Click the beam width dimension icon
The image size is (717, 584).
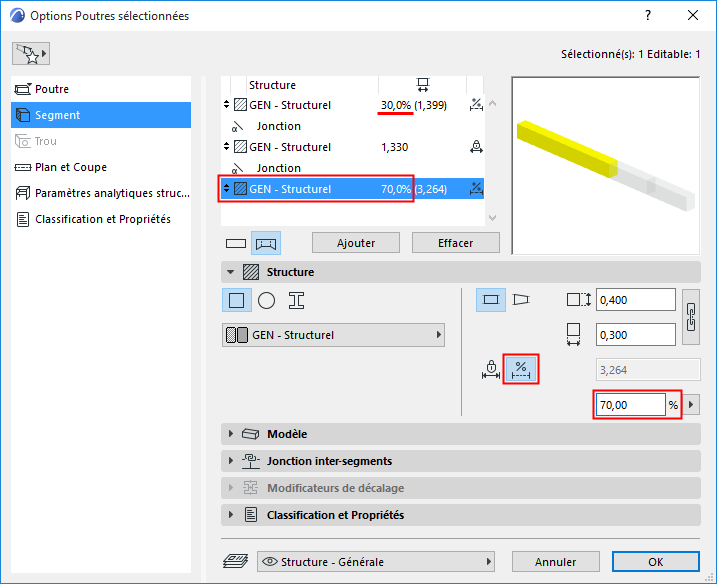coord(573,335)
